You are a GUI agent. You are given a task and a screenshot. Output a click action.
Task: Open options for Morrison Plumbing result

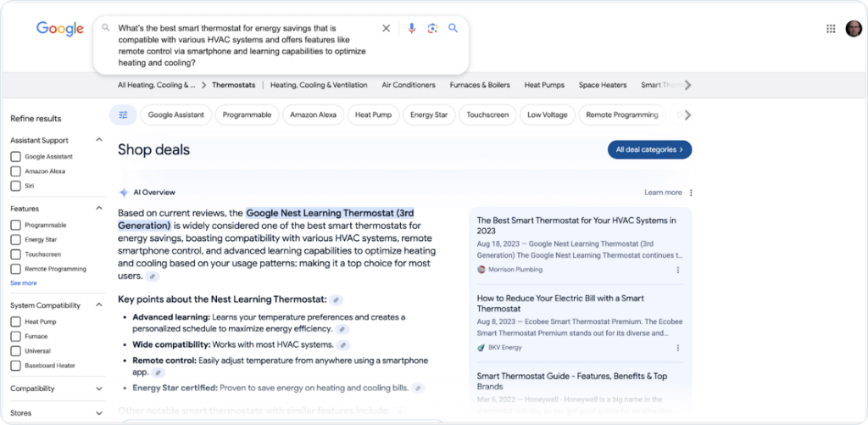coord(677,270)
